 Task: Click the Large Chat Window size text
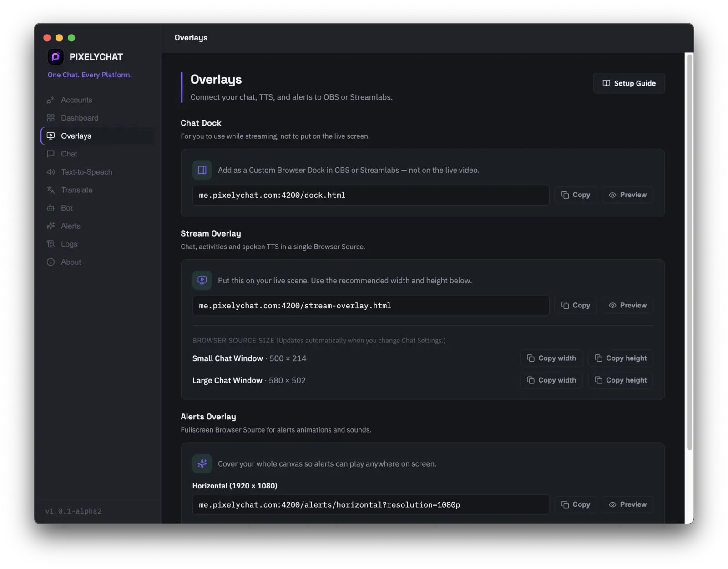pyautogui.click(x=249, y=380)
